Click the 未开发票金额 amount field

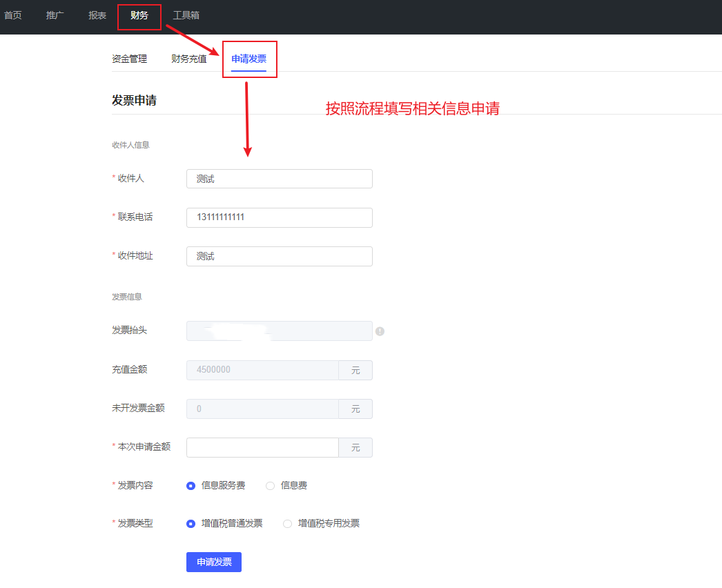(262, 409)
